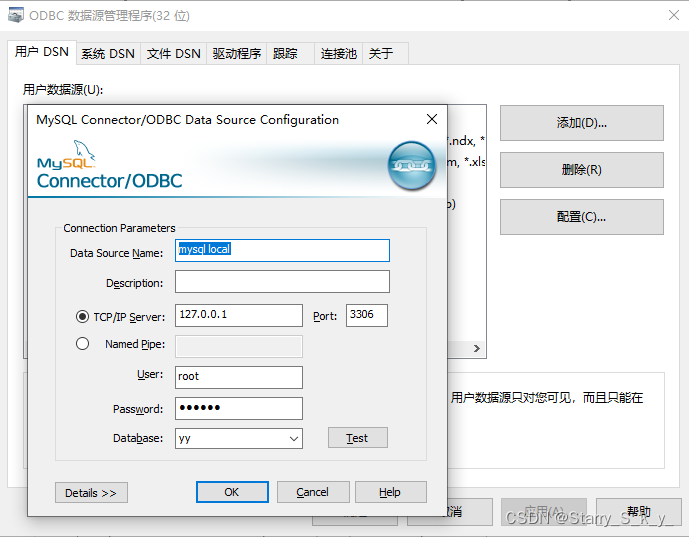689x537 pixels.
Task: Select the TCP/IP Server radio button
Action: [x=82, y=316]
